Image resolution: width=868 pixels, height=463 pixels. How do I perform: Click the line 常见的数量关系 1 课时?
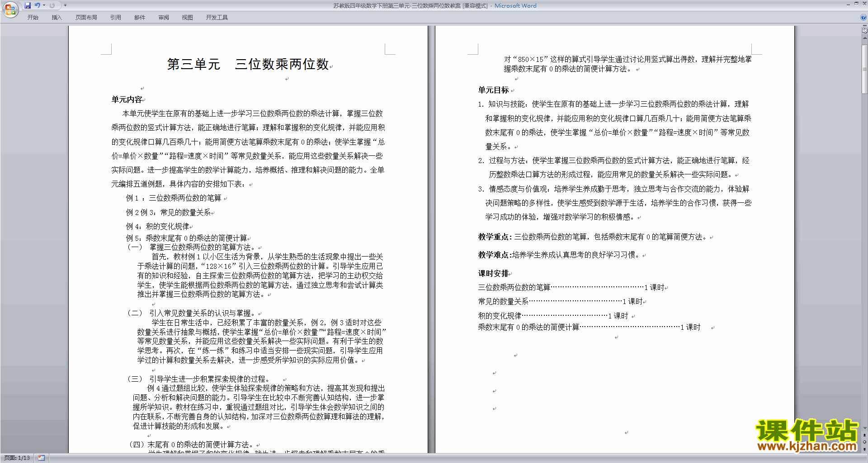(x=561, y=301)
